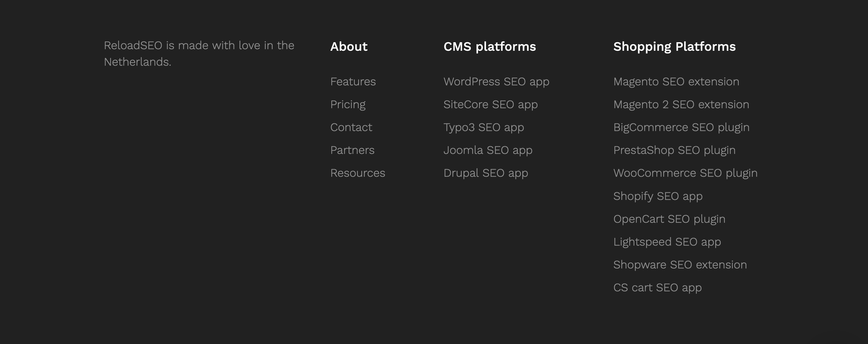Click the About footer heading
The image size is (868, 344).
click(x=349, y=47)
